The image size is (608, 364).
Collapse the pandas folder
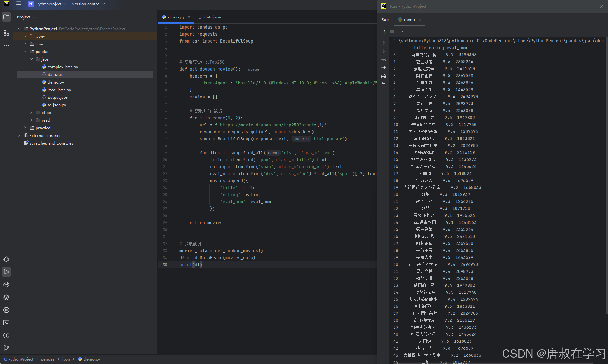click(25, 51)
